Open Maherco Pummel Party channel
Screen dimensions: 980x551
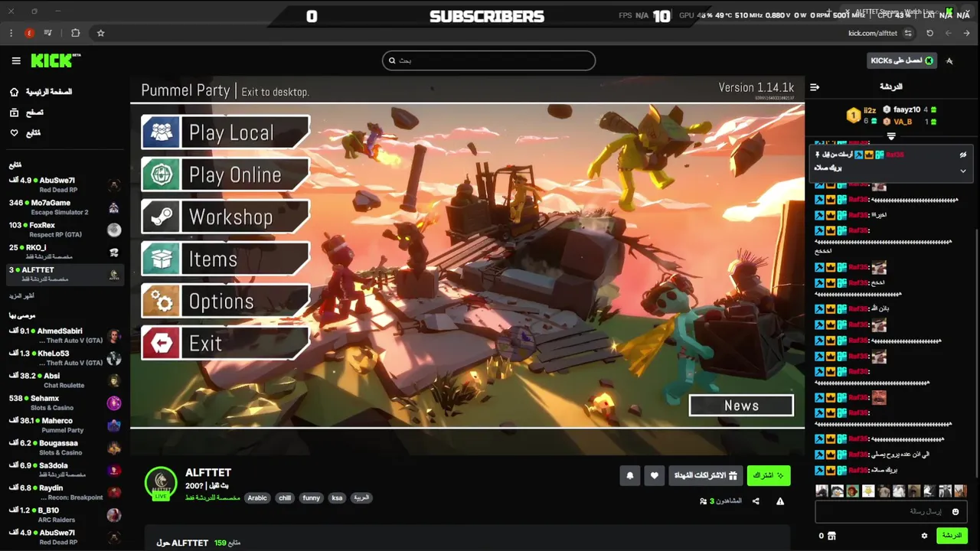[65, 425]
